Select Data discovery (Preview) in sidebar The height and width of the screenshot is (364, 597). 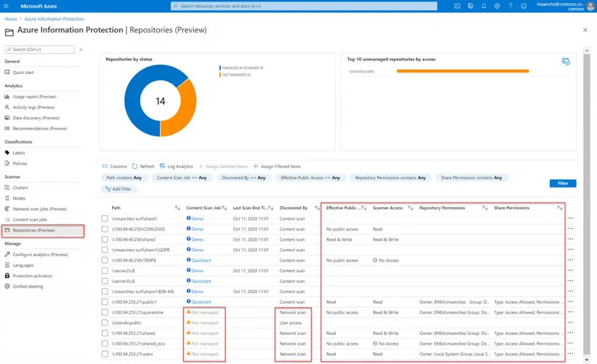(36, 118)
